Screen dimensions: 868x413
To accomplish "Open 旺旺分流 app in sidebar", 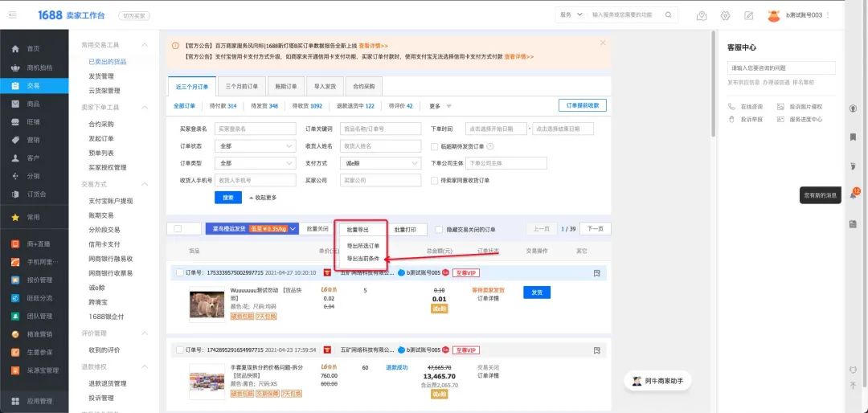I will 33,298.
